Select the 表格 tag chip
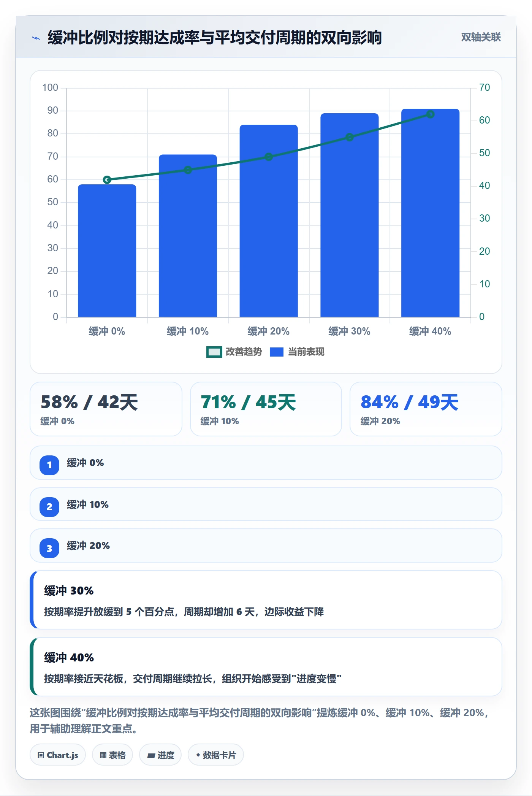 112,755
